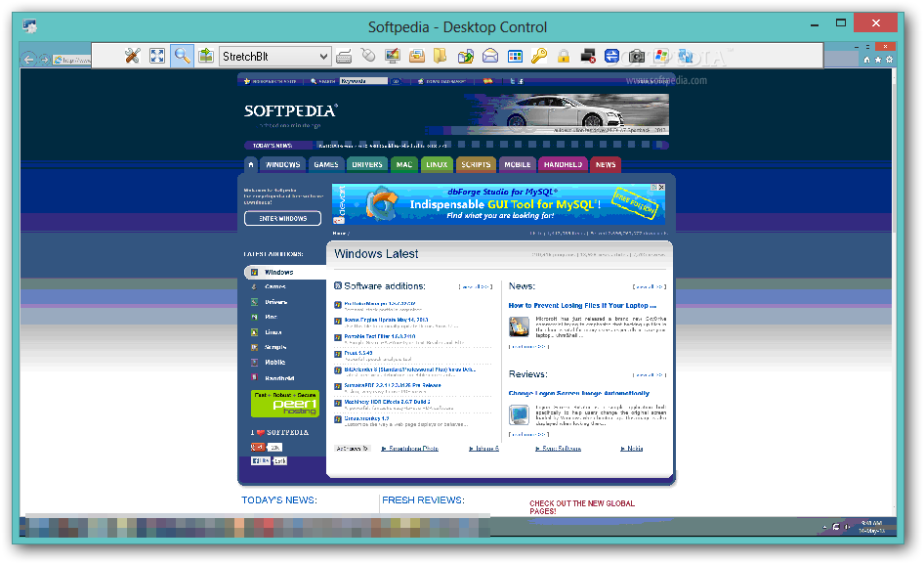Select Mobile in Latest Additions sidebar

coord(275,363)
